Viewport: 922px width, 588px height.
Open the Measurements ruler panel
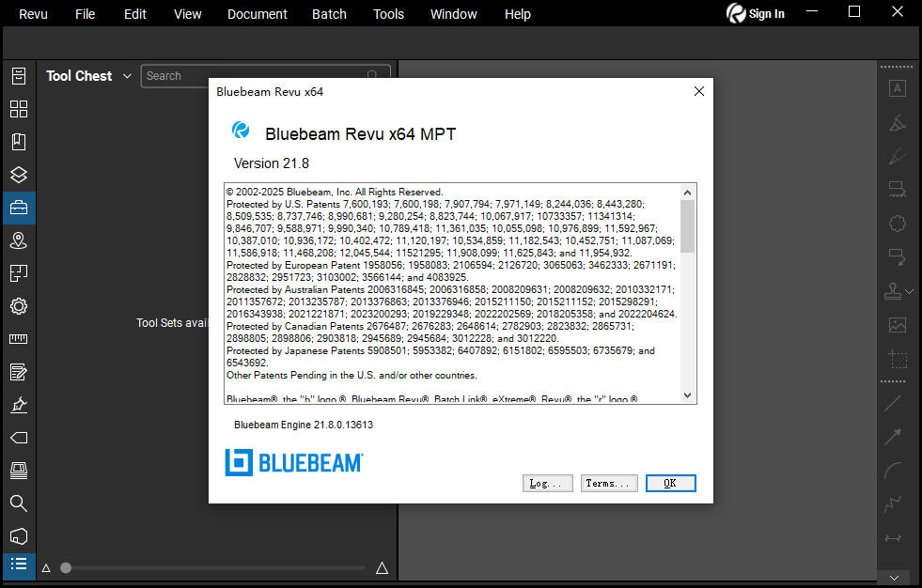[19, 339]
